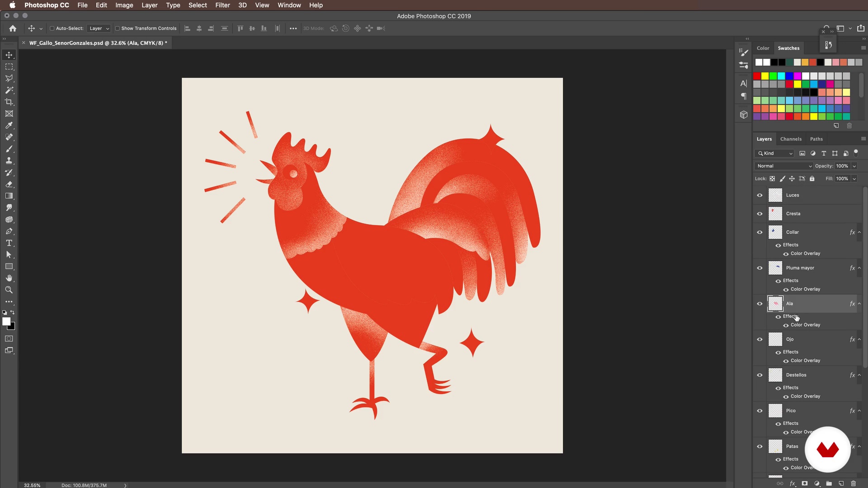Select the Hand tool
The width and height of the screenshot is (868, 488).
tap(9, 278)
